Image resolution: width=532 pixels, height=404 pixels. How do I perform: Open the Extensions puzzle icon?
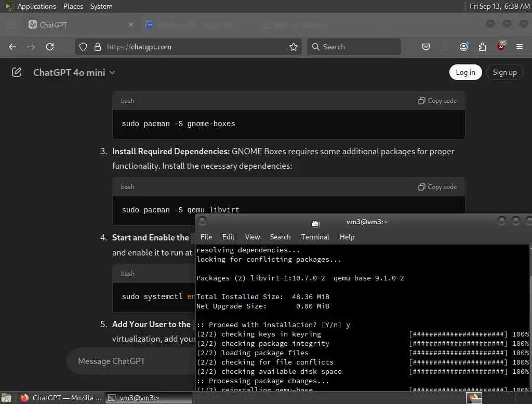[482, 47]
